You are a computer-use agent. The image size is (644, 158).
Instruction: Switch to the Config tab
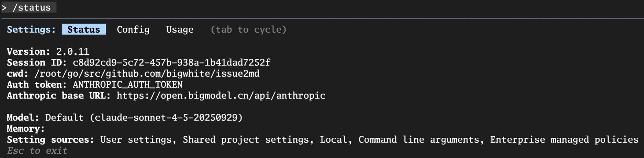(x=133, y=30)
